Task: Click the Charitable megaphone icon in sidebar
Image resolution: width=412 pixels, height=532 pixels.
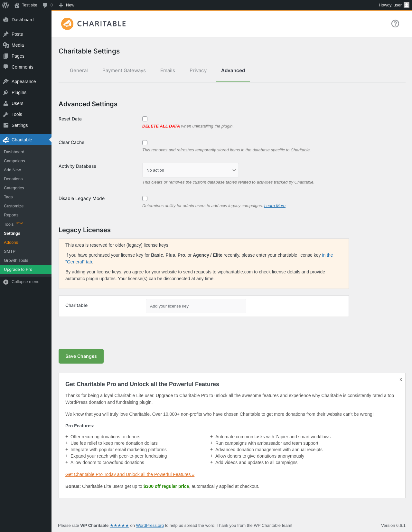Action: (6, 140)
